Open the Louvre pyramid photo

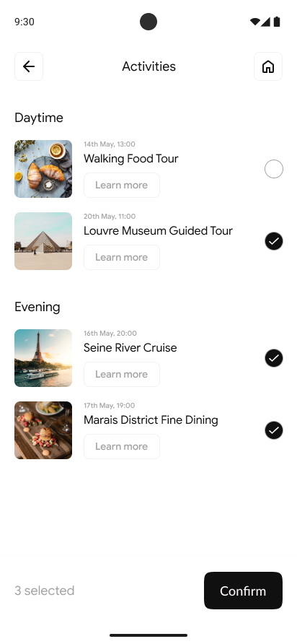[x=43, y=241]
